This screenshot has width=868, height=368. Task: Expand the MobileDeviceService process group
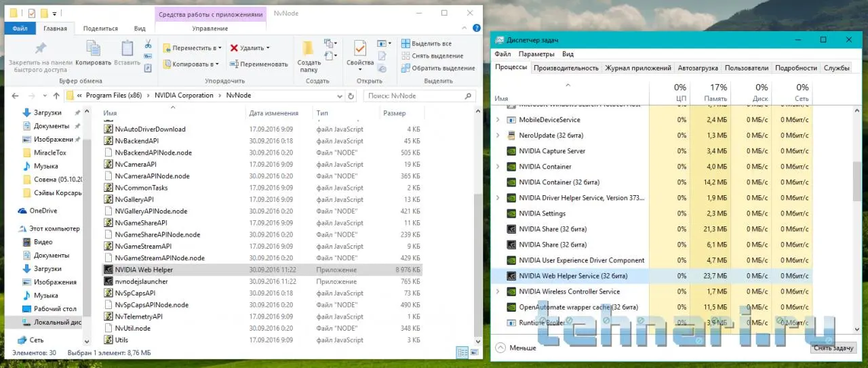[x=498, y=120]
